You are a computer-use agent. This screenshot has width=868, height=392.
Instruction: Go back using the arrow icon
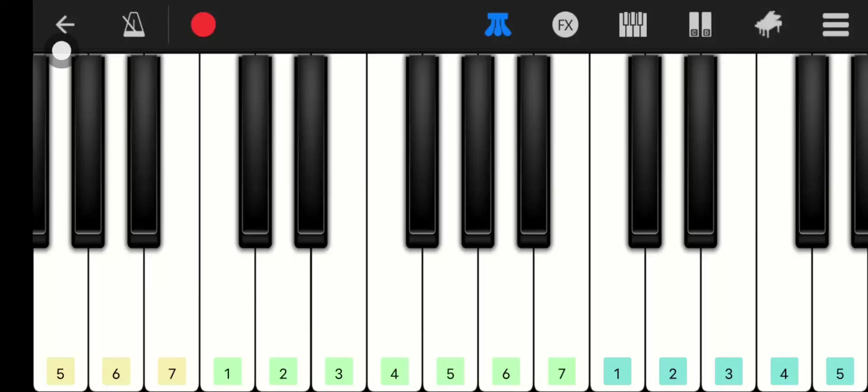65,24
